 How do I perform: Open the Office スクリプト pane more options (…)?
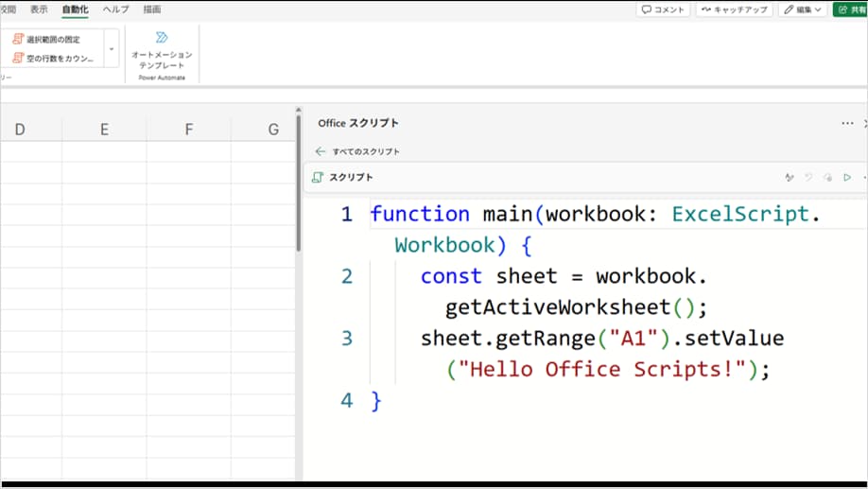point(847,123)
